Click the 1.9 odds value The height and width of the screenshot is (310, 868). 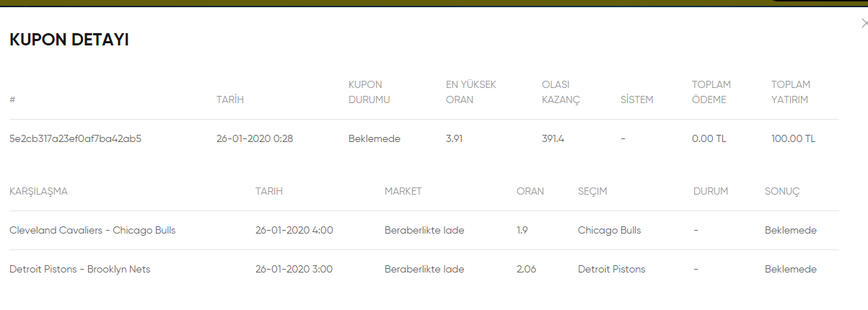522,231
